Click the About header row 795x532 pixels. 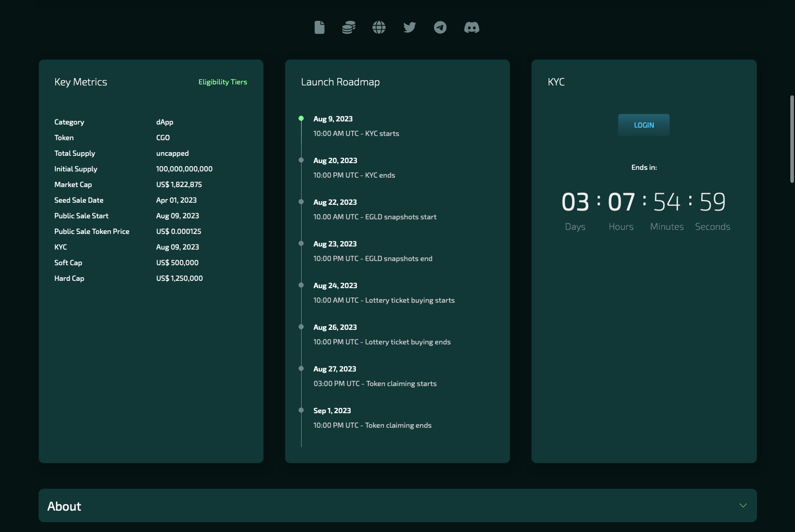398,505
